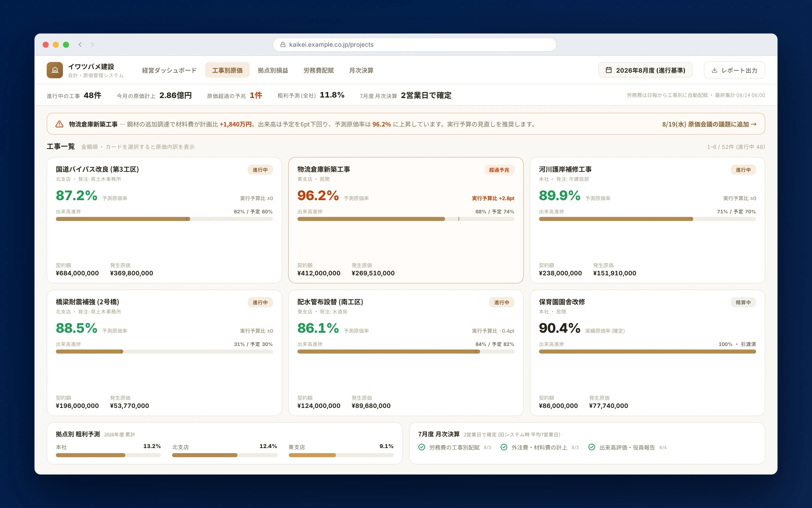Image resolution: width=812 pixels, height=508 pixels.
Task: Click the 87.2% forecast cost rate value
Action: click(x=76, y=196)
